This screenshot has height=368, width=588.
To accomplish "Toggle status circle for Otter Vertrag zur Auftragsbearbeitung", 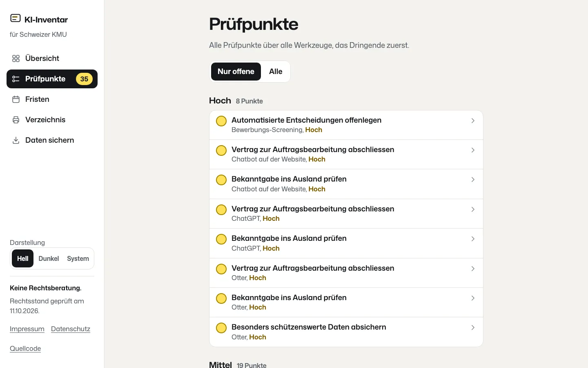I will tap(221, 269).
